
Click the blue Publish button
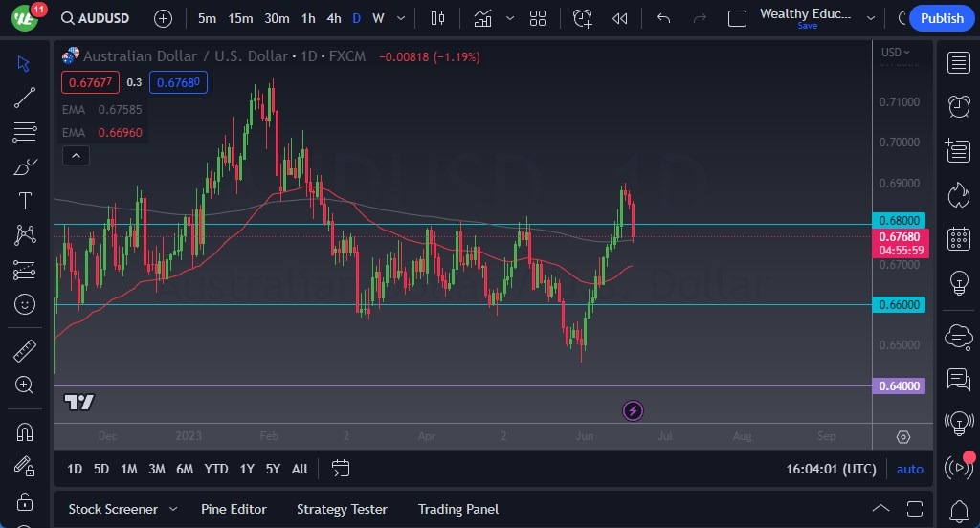[942, 18]
